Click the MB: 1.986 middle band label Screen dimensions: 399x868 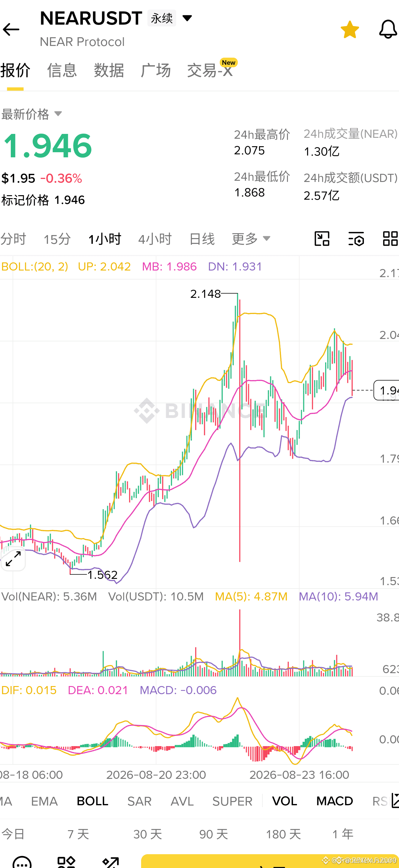tap(169, 267)
